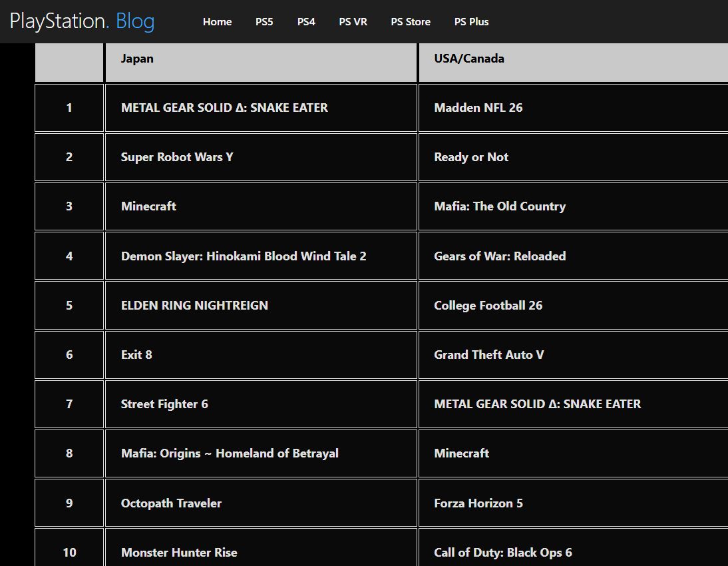Click rank number 8 cell
This screenshot has height=566, width=728.
point(69,453)
